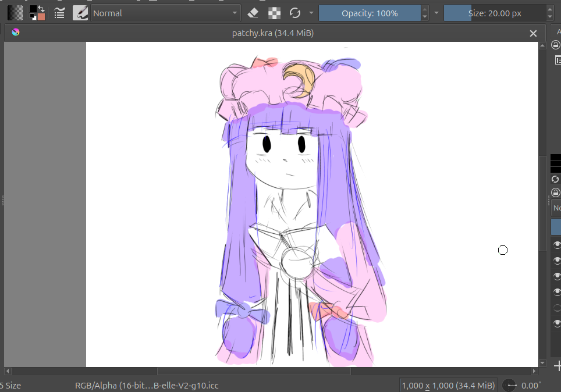Click the RGB/Alpha color profile status text
Screen dimensions: 561x392
click(147, 386)
